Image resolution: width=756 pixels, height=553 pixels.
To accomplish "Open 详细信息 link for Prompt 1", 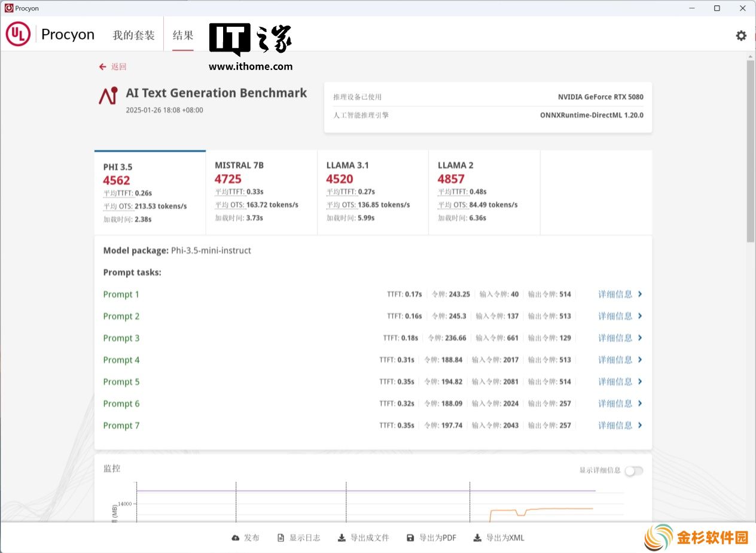I will 615,294.
